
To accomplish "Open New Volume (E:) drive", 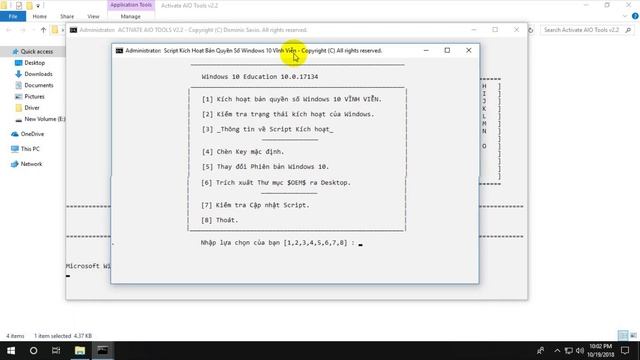I will tap(40, 119).
